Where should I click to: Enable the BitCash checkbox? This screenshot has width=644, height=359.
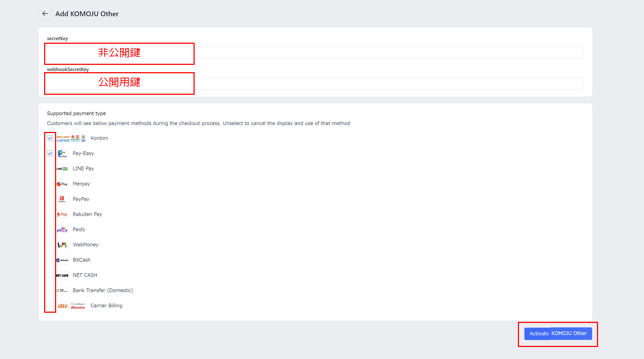[50, 260]
